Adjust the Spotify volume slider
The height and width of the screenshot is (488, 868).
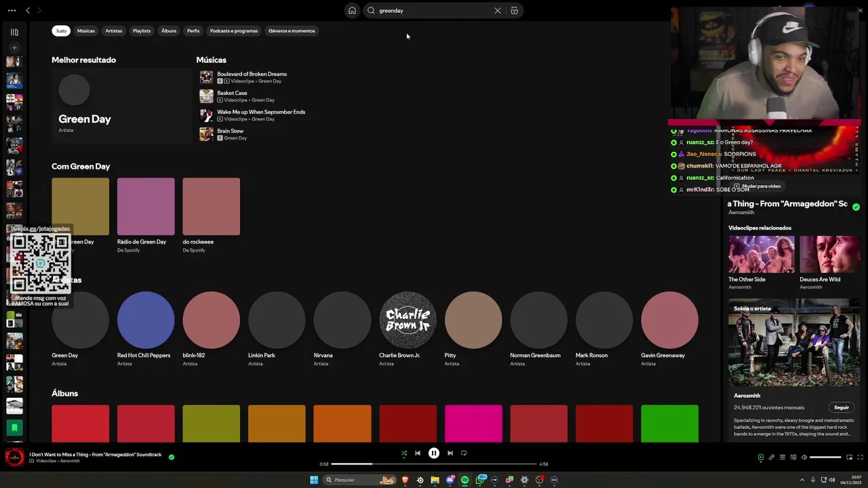point(826,457)
